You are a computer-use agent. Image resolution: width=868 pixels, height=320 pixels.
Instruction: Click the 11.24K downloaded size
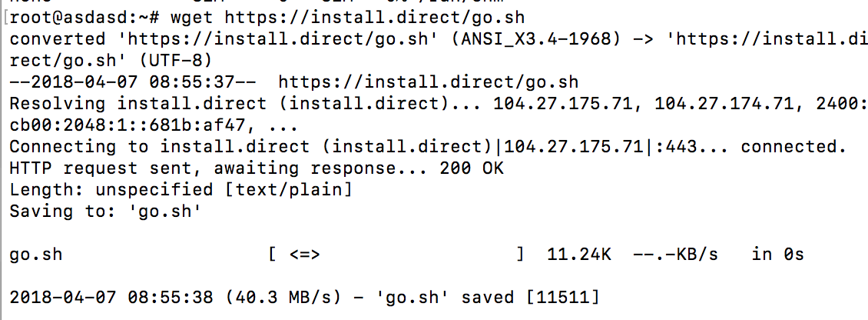pyautogui.click(x=578, y=255)
